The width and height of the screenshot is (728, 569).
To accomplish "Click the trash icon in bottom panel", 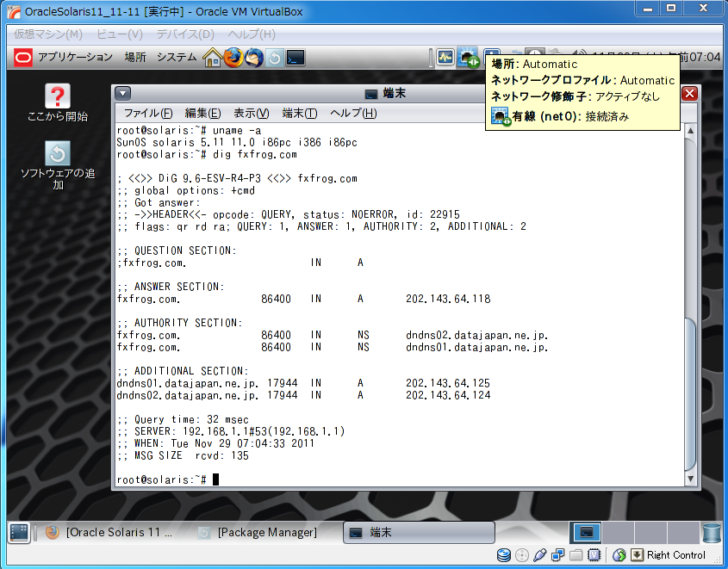I will [711, 533].
